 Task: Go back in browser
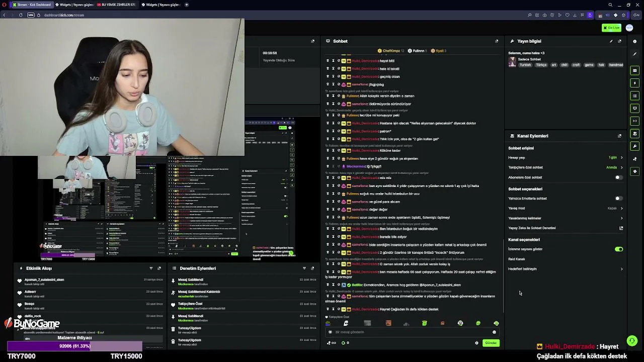pos(4,15)
